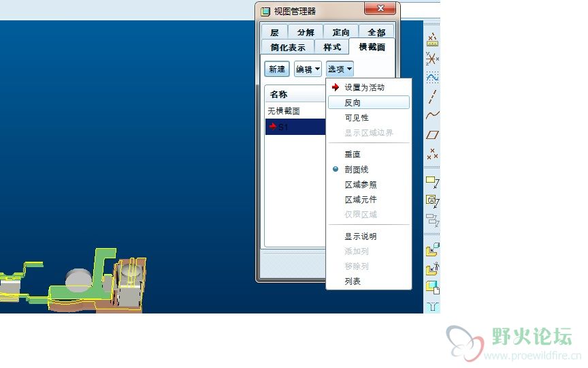Image resolution: width=588 pixels, height=368 pixels.
Task: Switch to the 分解 tab
Action: click(306, 33)
